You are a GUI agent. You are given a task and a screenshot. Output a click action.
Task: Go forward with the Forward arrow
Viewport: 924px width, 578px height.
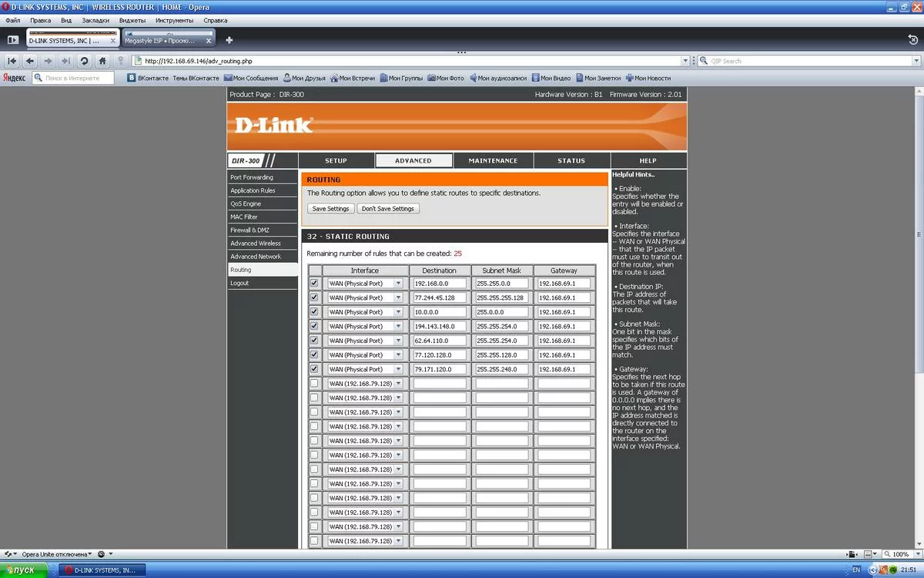click(48, 61)
